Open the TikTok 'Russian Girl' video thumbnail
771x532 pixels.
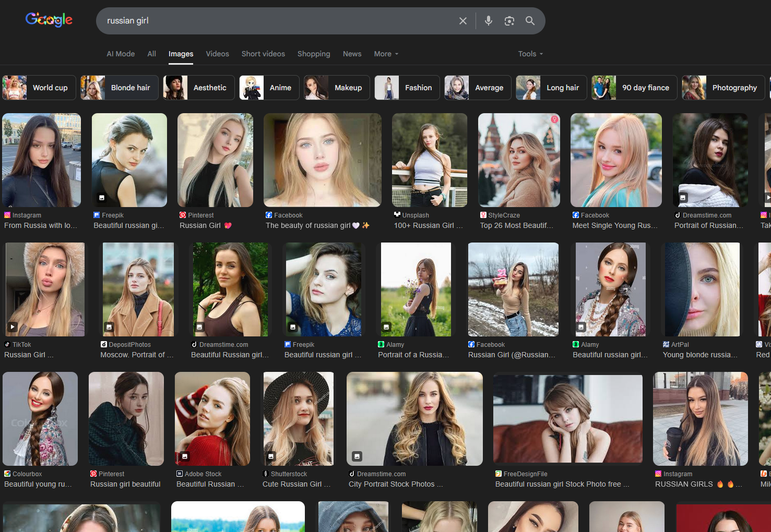pos(45,289)
